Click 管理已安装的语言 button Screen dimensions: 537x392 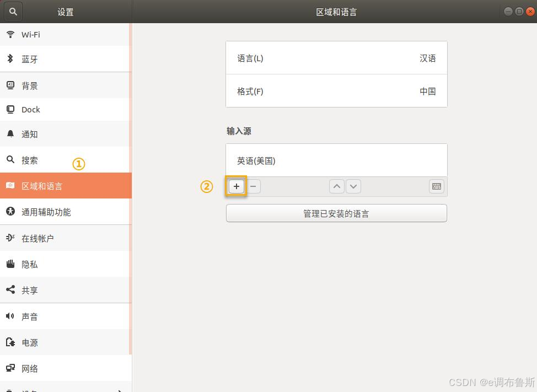(336, 213)
